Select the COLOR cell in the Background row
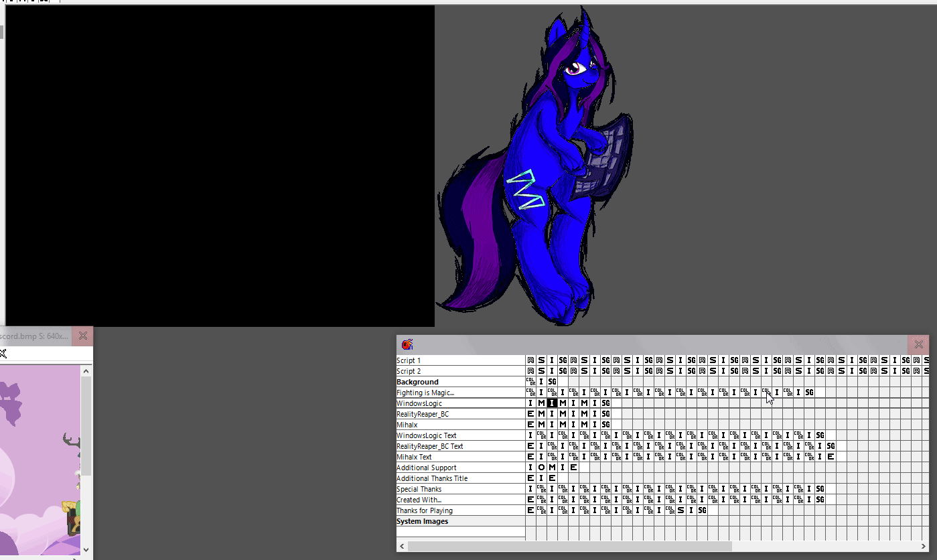This screenshot has width=937, height=560. coord(531,382)
